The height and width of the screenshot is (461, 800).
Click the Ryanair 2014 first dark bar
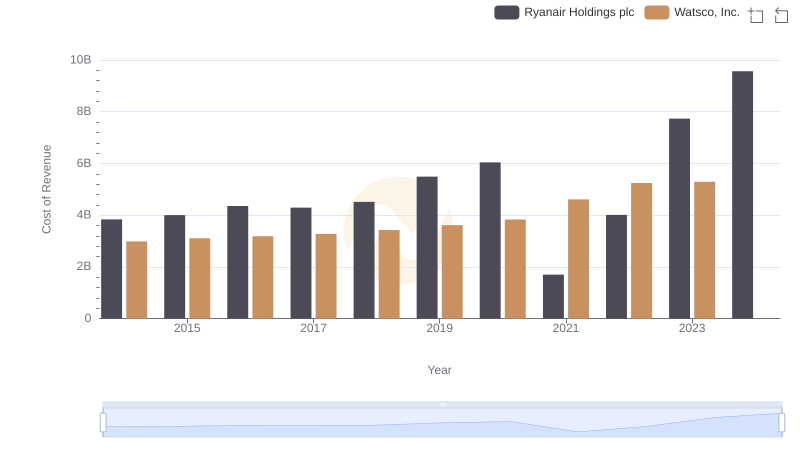111,269
